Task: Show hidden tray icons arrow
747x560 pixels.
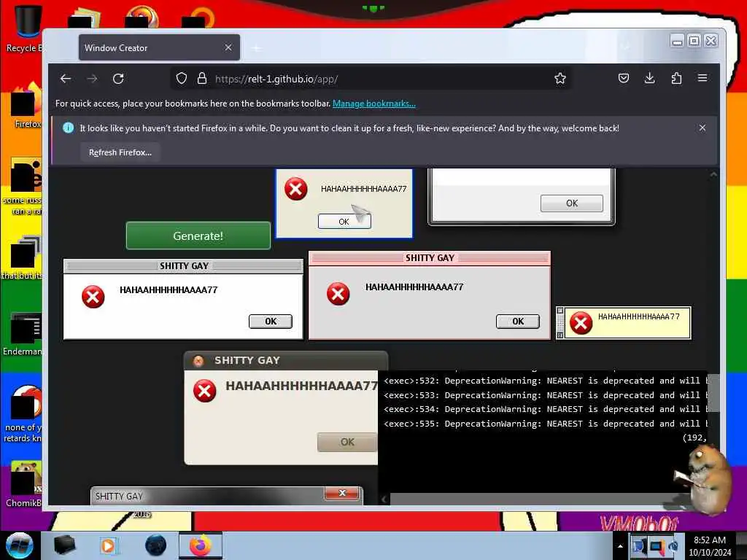Action: coord(620,546)
